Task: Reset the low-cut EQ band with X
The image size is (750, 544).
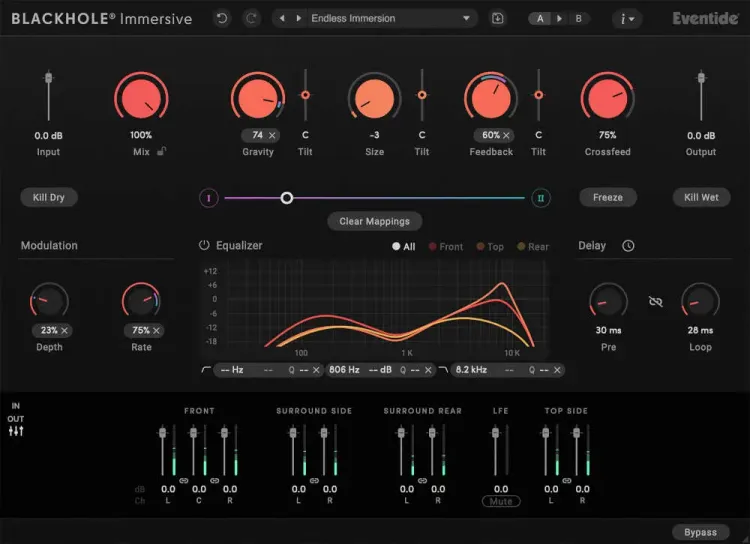Action: point(316,370)
